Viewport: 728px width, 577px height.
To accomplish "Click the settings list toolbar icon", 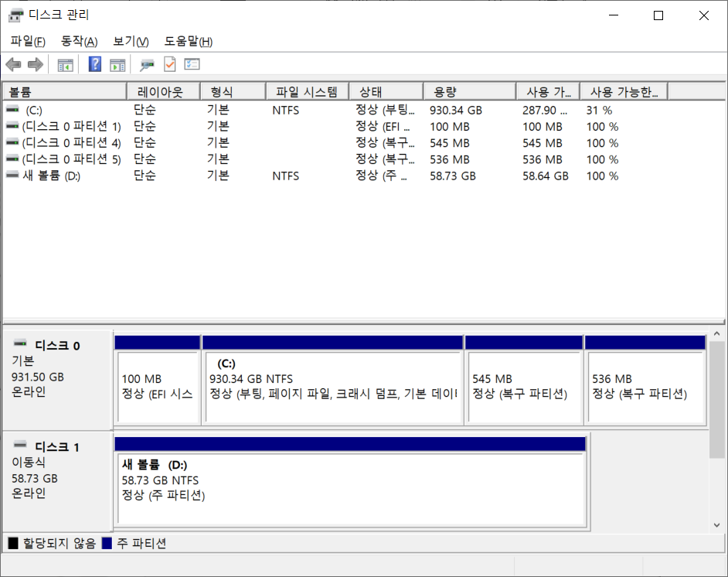I will pyautogui.click(x=192, y=64).
